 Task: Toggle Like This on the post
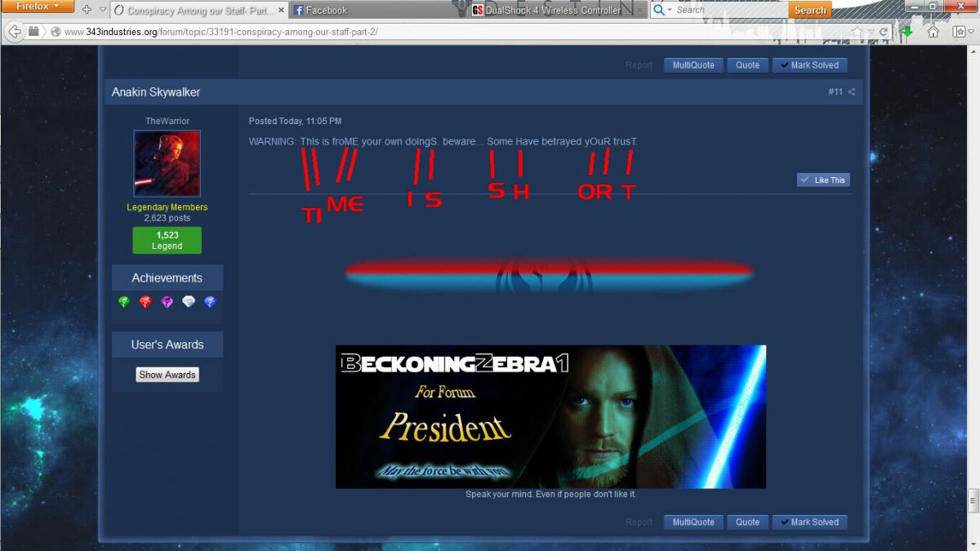[x=823, y=180]
